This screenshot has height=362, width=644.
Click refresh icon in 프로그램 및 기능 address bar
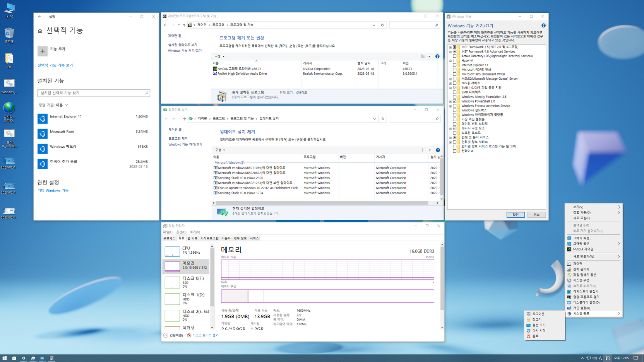(x=382, y=25)
